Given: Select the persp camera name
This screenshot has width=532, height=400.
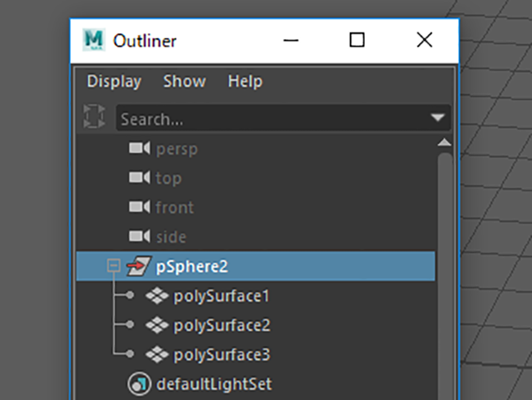Looking at the screenshot, I should point(177,150).
